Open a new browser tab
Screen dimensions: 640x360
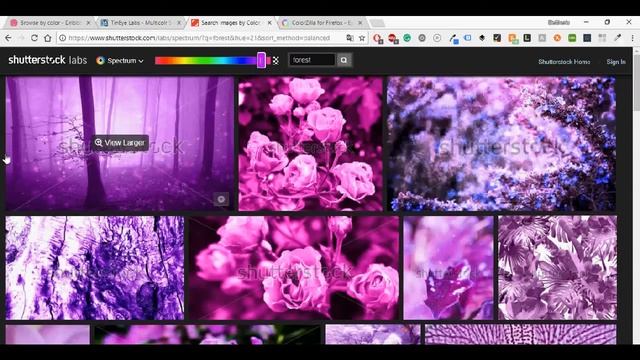377,23
